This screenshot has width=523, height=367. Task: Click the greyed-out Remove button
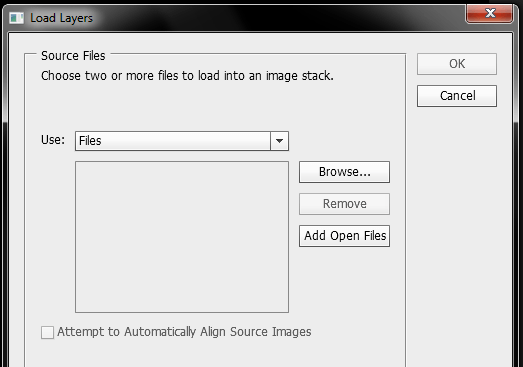(344, 204)
